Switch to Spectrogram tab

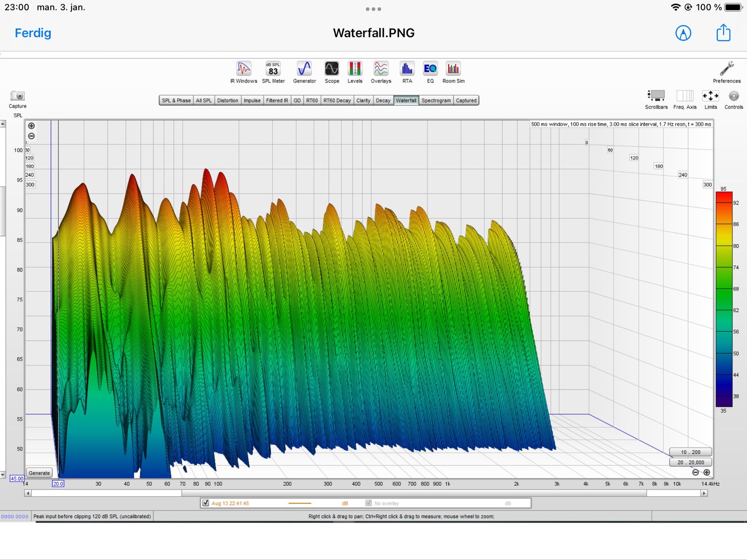point(436,101)
